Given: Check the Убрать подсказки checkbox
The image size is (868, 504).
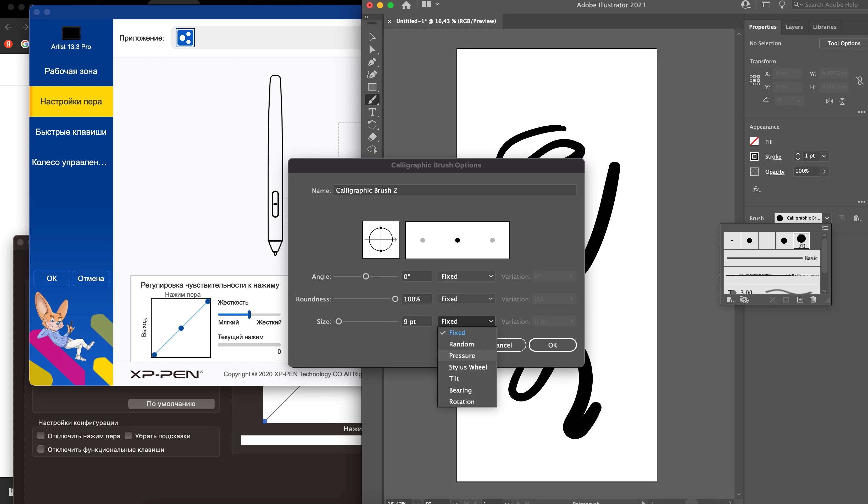Looking at the screenshot, I should (x=128, y=435).
